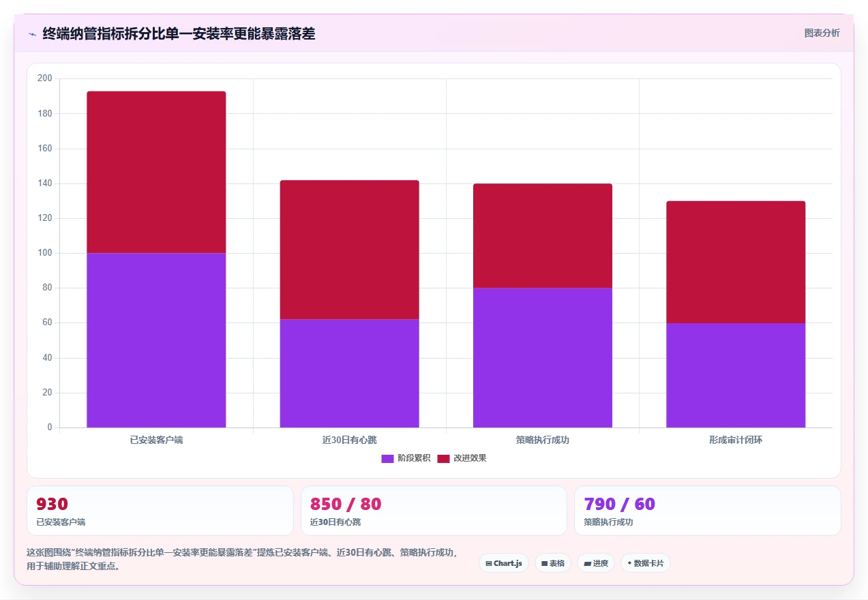The width and height of the screenshot is (868, 600).
Task: Click the red segment of 形成审计闭环 bar
Action: (x=736, y=262)
